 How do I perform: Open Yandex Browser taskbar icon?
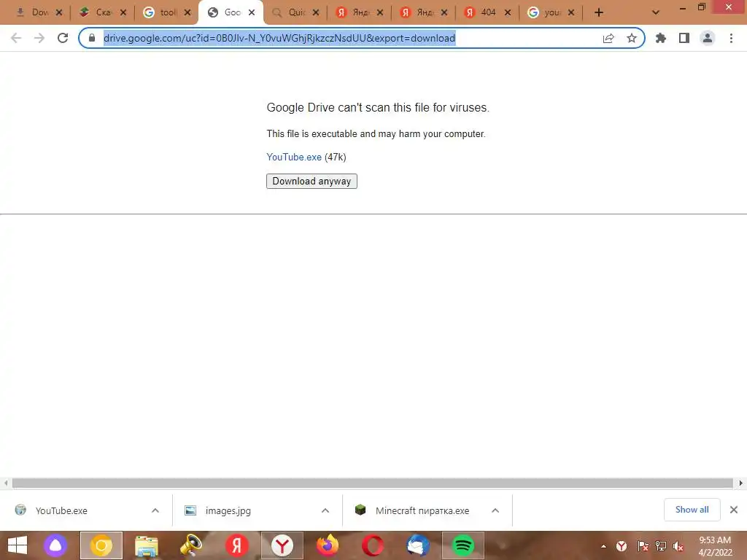[282, 545]
